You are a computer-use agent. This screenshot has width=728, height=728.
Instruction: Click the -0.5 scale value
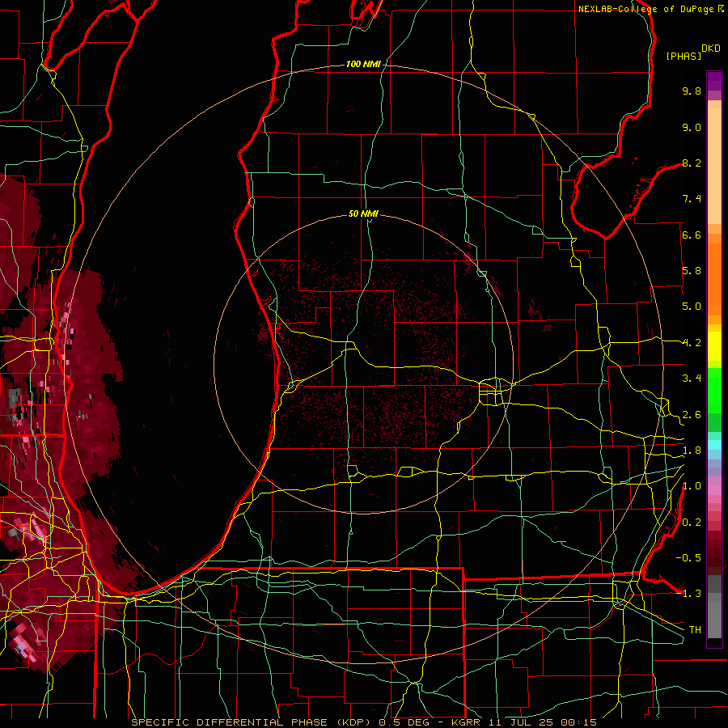click(688, 558)
